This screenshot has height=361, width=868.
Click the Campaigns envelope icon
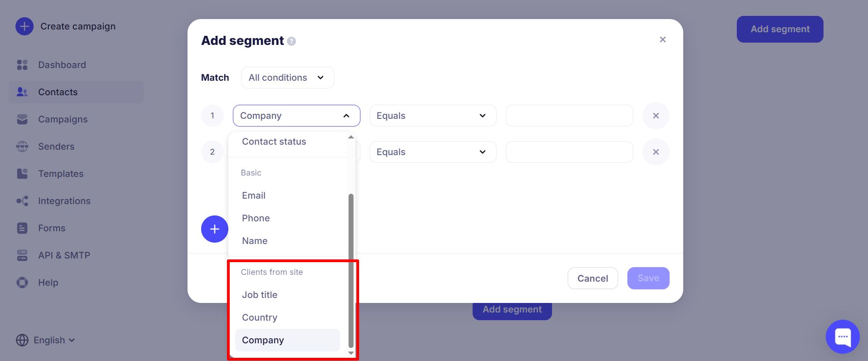(22, 119)
